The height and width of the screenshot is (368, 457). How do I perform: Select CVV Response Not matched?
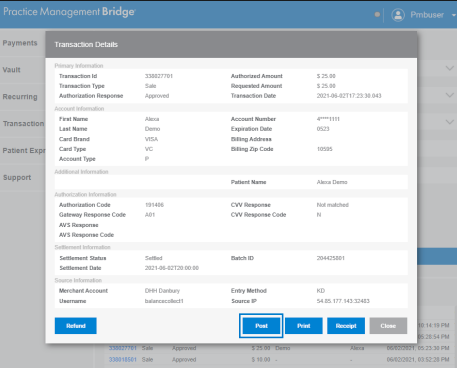(333, 205)
